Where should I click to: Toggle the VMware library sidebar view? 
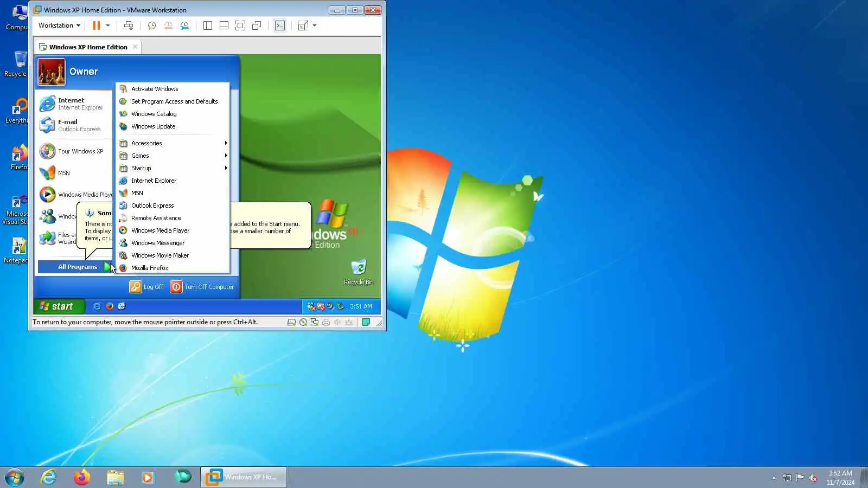[207, 25]
